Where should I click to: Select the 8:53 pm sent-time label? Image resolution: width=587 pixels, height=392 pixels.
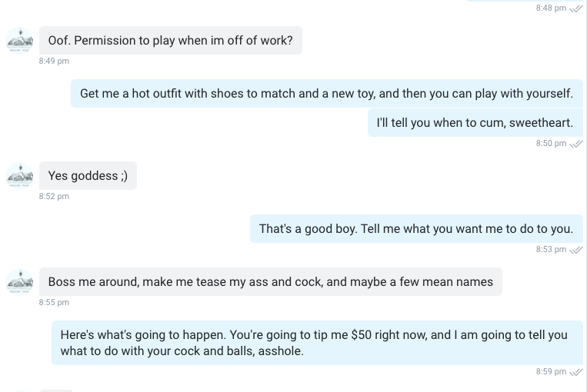(551, 250)
